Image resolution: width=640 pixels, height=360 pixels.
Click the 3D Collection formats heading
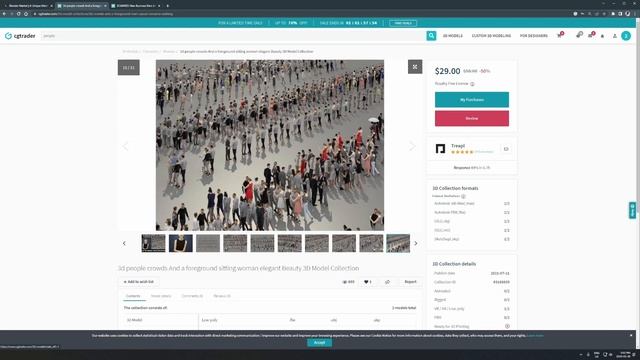(x=455, y=188)
